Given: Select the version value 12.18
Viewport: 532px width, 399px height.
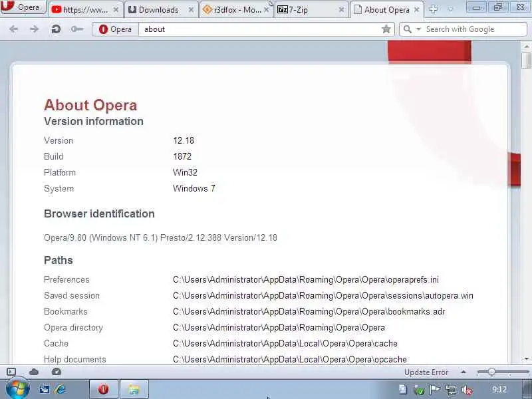Looking at the screenshot, I should (184, 140).
